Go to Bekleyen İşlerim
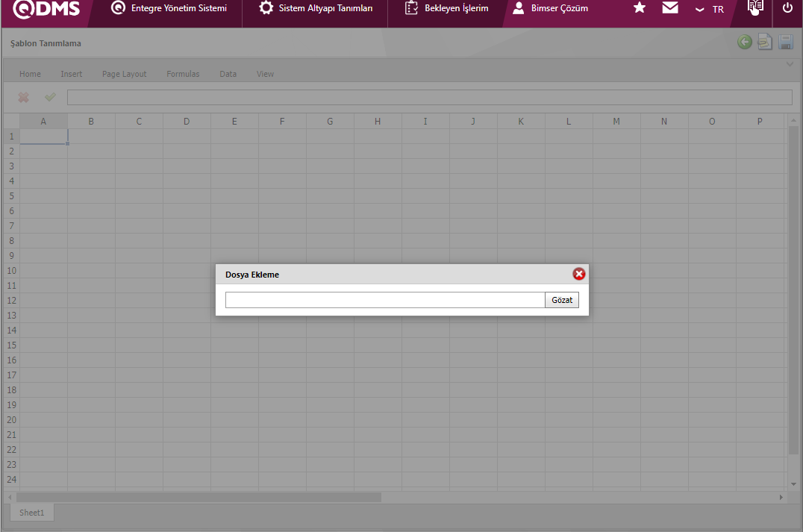Viewport: 803px width, 532px height. click(446, 9)
